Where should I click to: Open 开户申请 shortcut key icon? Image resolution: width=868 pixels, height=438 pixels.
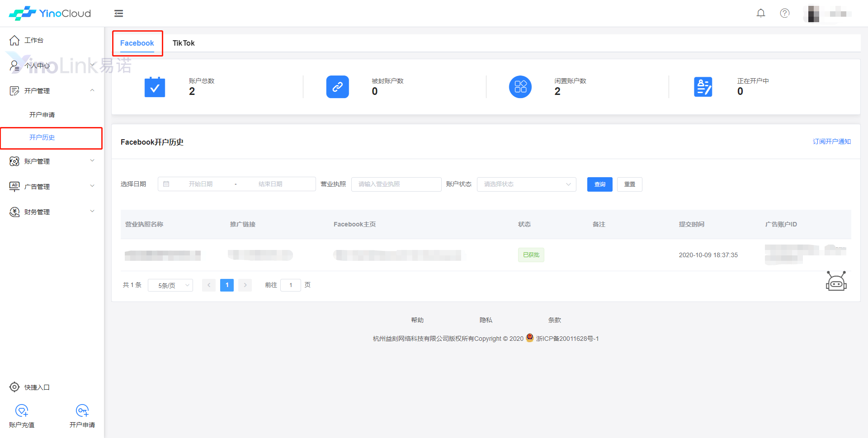point(82,410)
